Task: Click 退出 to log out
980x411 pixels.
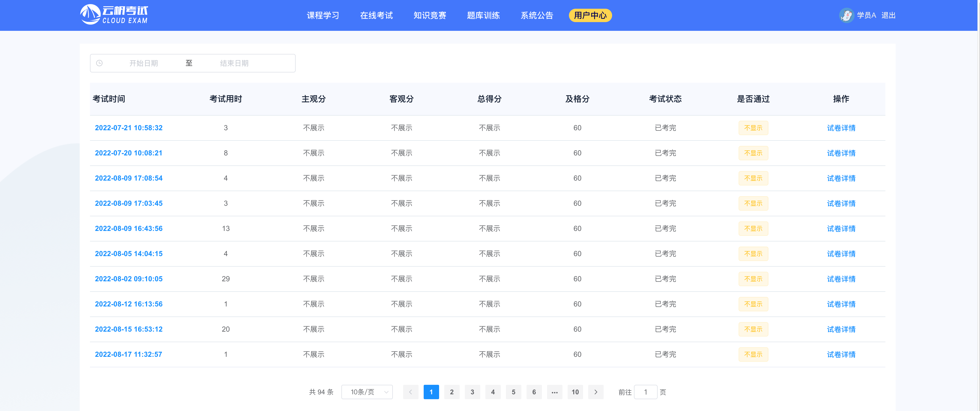Action: pos(888,15)
